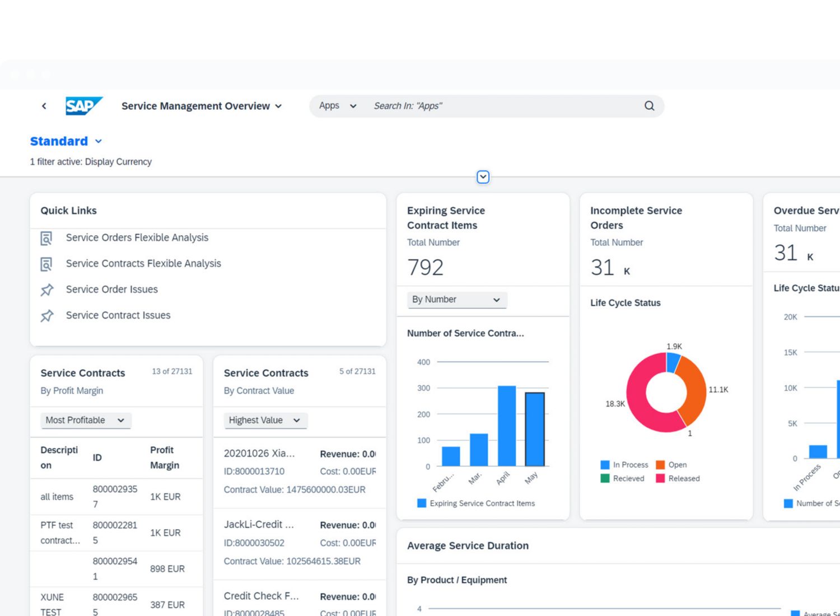
Task: Expand the collapsed filter header bar
Action: tap(483, 177)
